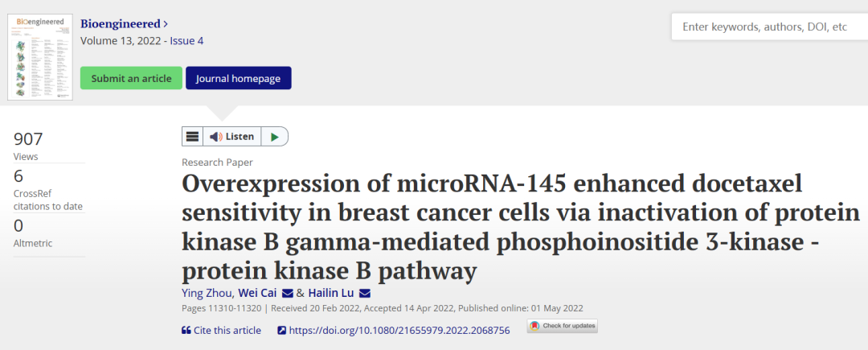
Task: Go to the Journal homepage button
Action: coord(238,78)
